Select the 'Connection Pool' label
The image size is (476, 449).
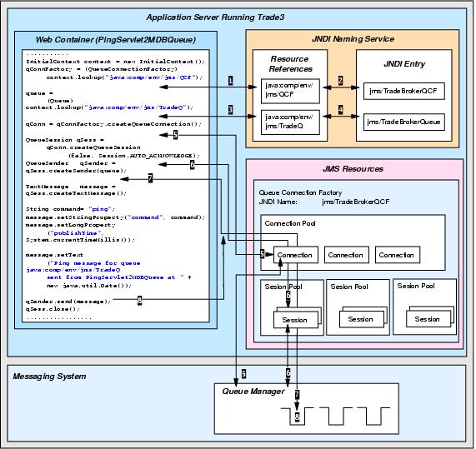290,223
